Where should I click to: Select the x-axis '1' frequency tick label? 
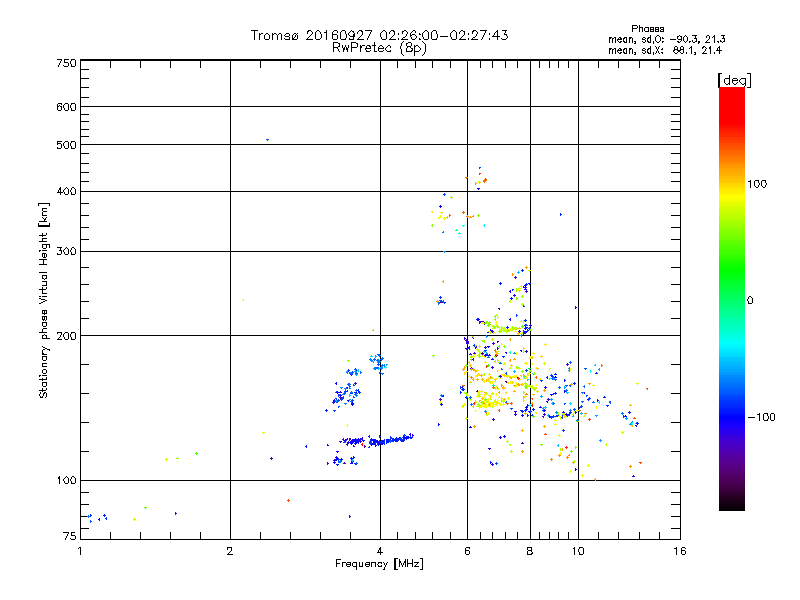pyautogui.click(x=80, y=551)
